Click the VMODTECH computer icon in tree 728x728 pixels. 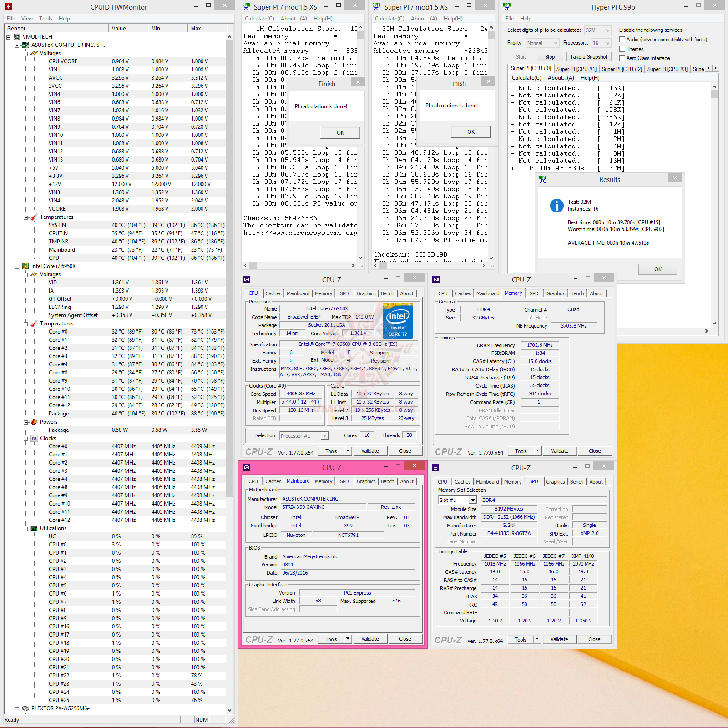point(18,37)
